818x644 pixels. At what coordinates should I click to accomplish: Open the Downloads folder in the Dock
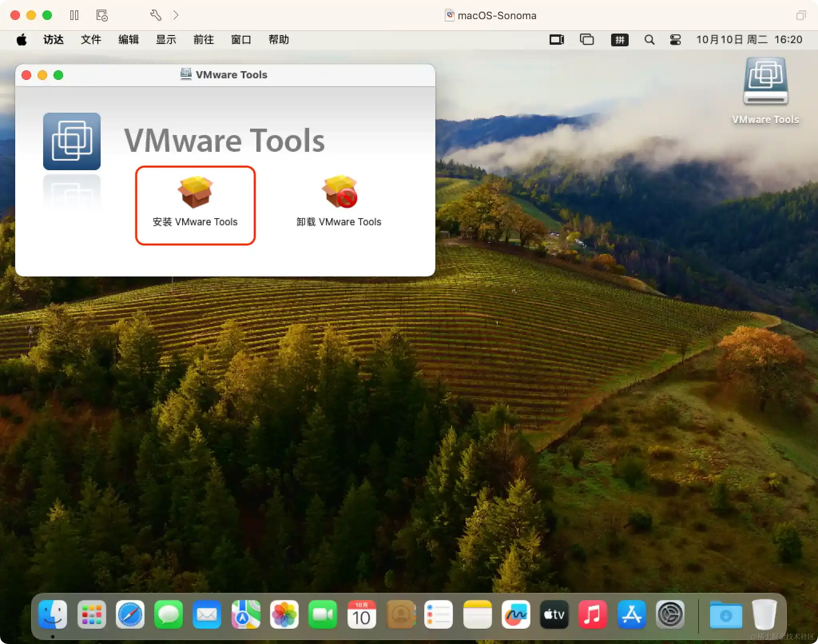click(727, 614)
